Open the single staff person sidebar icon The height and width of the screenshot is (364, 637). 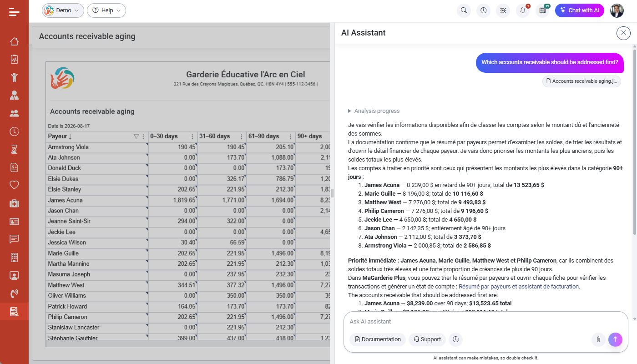tap(14, 95)
